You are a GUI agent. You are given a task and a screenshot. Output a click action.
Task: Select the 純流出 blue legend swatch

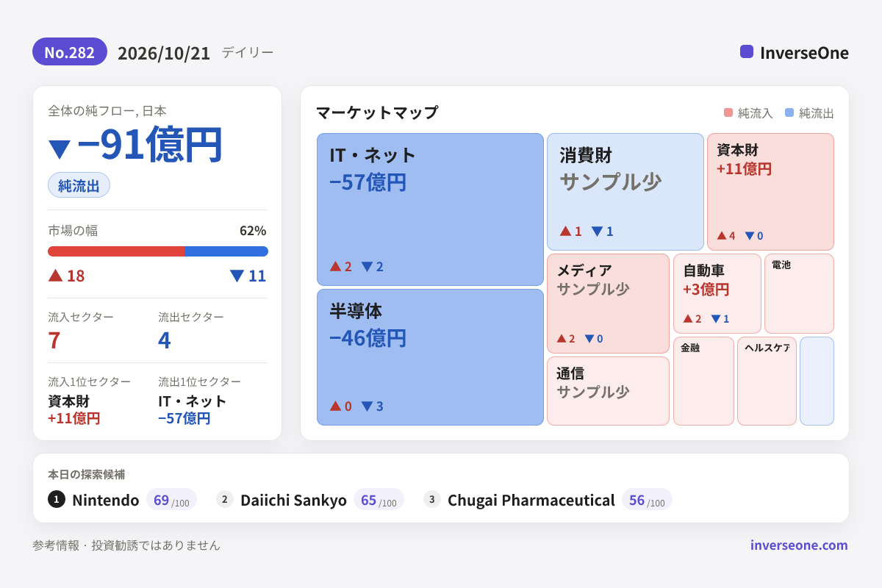tap(789, 112)
